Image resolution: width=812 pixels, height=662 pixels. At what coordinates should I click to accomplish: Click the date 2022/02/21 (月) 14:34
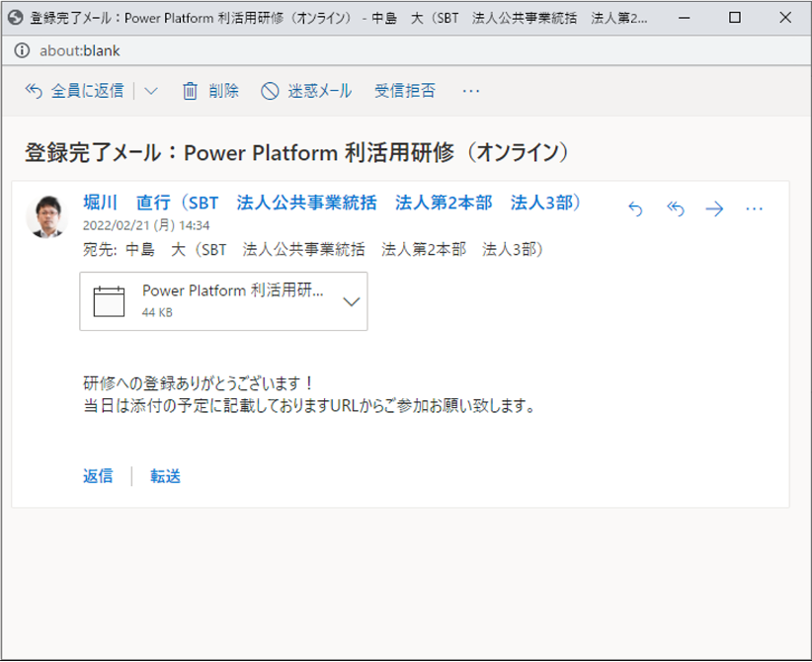tap(146, 225)
